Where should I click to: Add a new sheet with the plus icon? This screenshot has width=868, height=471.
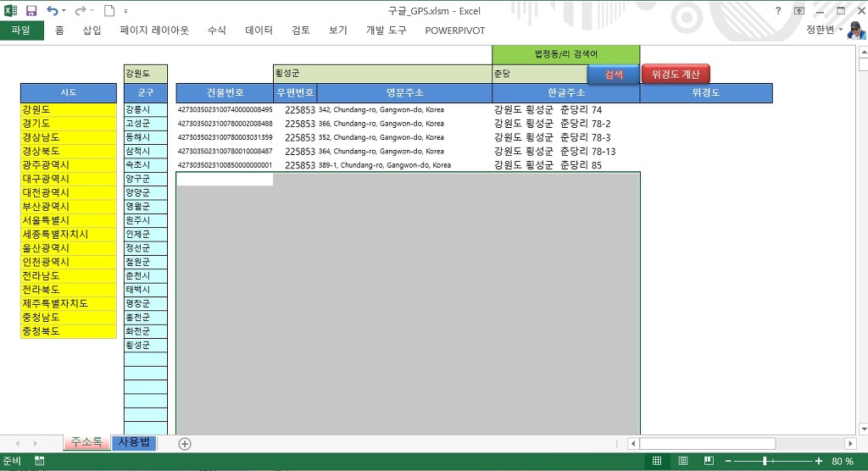click(185, 443)
